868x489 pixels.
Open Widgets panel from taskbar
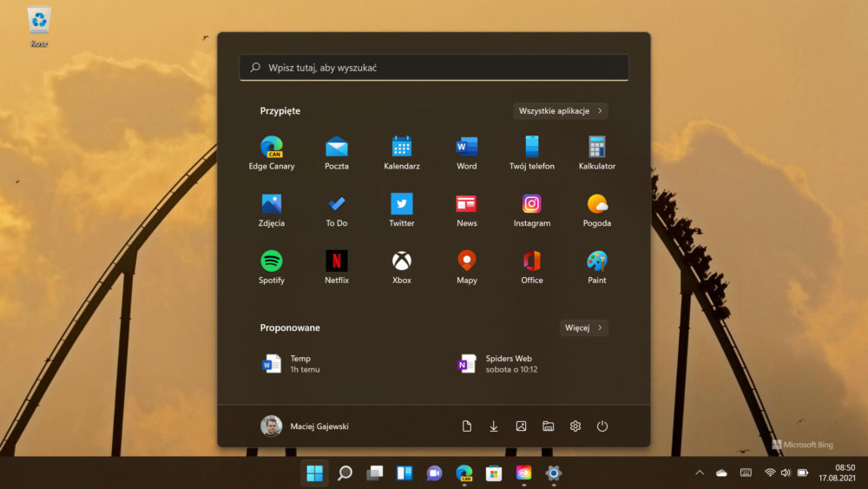pyautogui.click(x=404, y=473)
